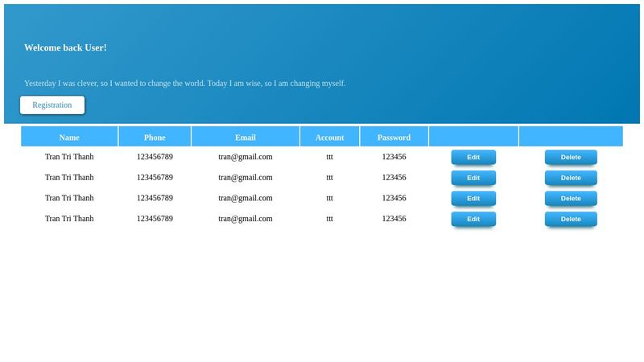Click account 'ttt' in the third row
The height and width of the screenshot is (362, 644).
coord(330,198)
